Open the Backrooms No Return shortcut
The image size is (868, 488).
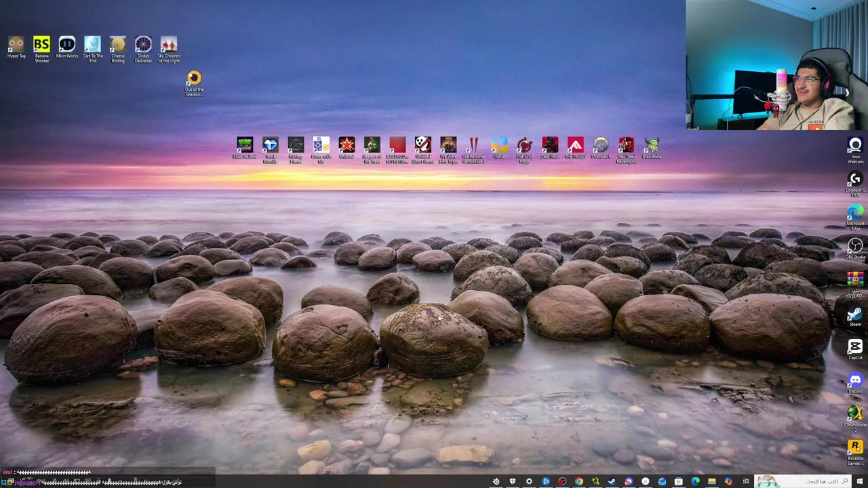397,150
